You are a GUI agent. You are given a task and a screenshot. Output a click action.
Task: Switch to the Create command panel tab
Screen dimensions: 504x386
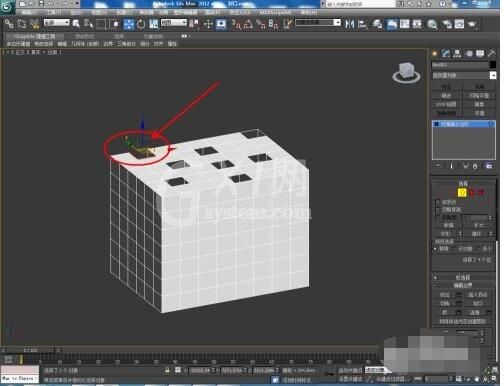coord(435,54)
